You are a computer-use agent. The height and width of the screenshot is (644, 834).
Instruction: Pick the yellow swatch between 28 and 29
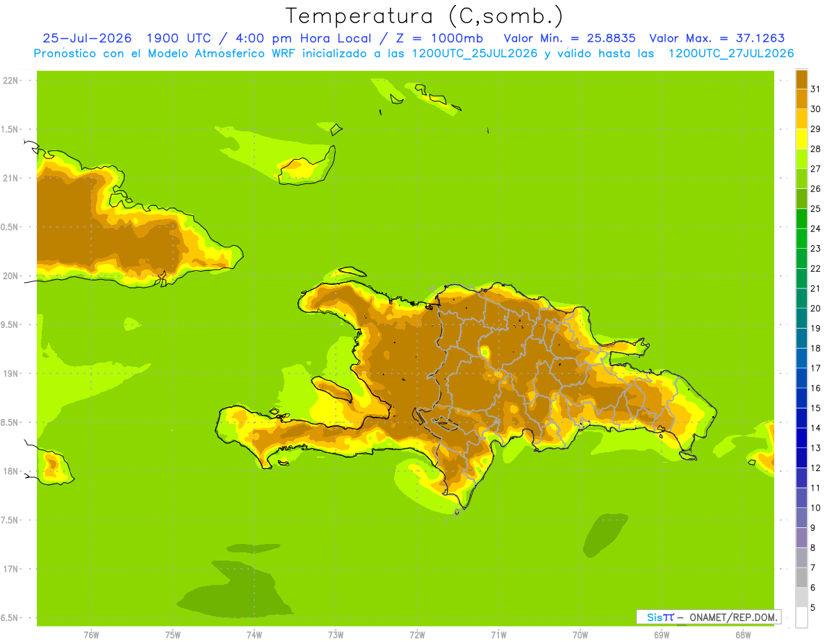[x=801, y=139]
